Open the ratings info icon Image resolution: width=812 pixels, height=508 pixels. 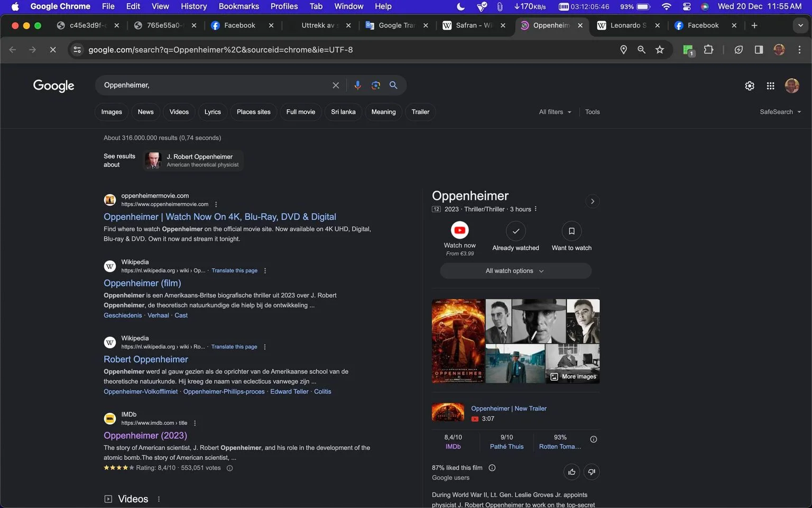(x=594, y=439)
